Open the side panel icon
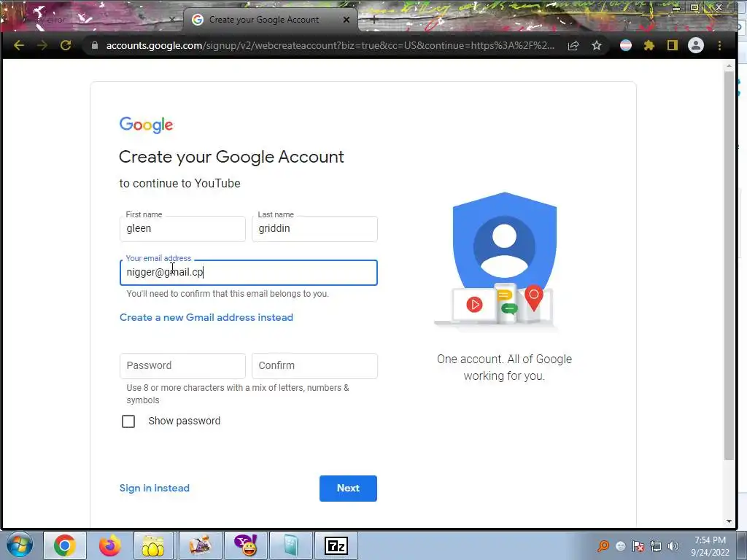The height and width of the screenshot is (560, 747). 672,45
